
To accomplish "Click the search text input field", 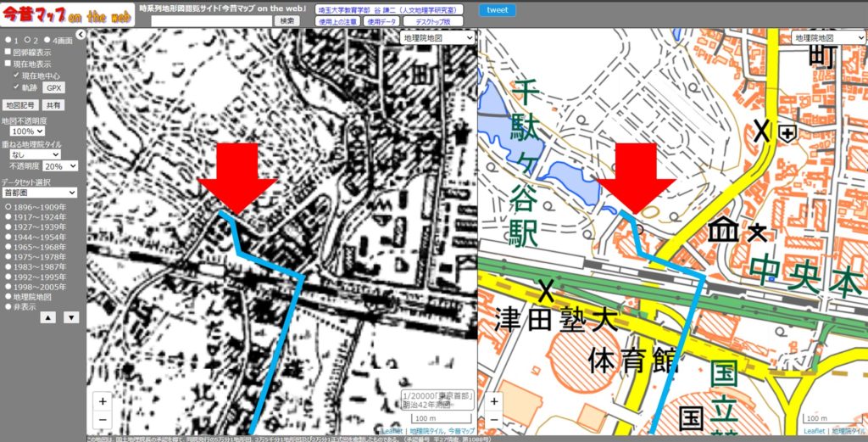I will click(x=211, y=20).
